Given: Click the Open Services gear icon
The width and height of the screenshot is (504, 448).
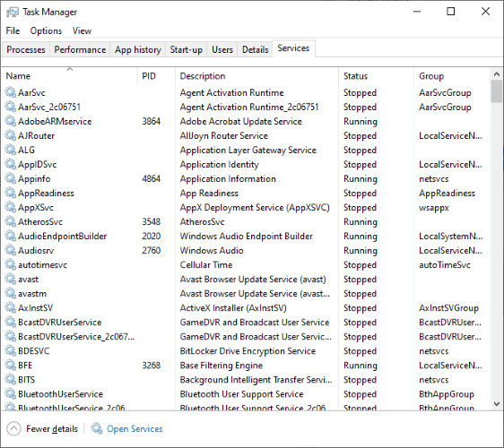Looking at the screenshot, I should 97,428.
